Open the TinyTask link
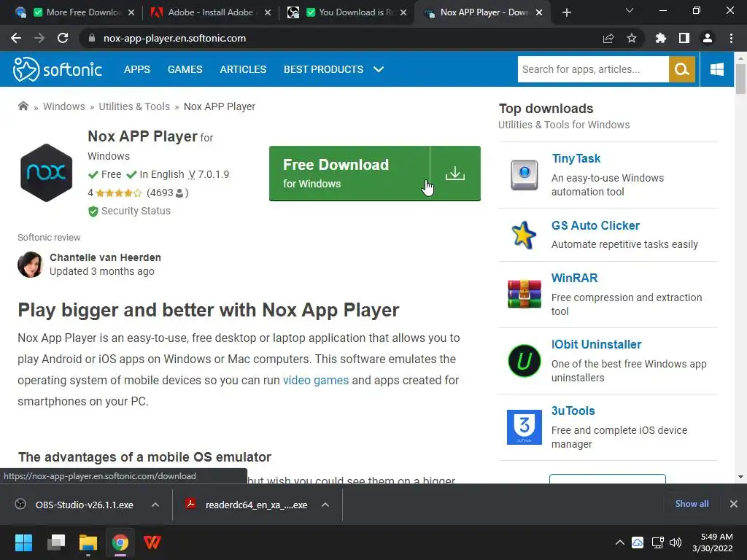This screenshot has height=560, width=747. [576, 158]
